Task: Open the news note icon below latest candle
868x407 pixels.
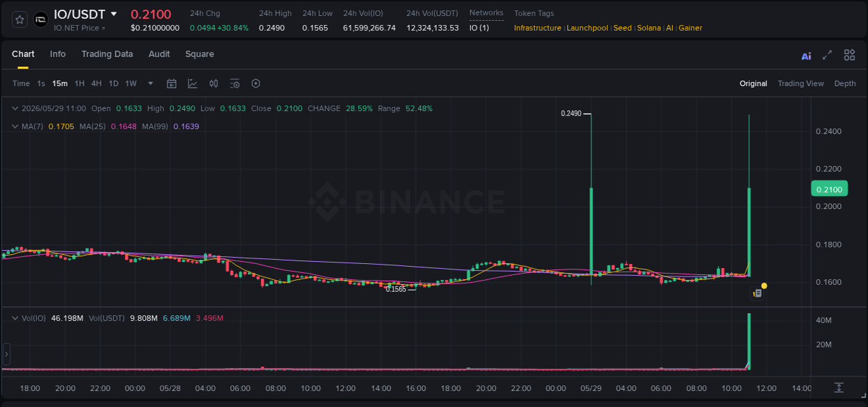Action: (x=758, y=294)
